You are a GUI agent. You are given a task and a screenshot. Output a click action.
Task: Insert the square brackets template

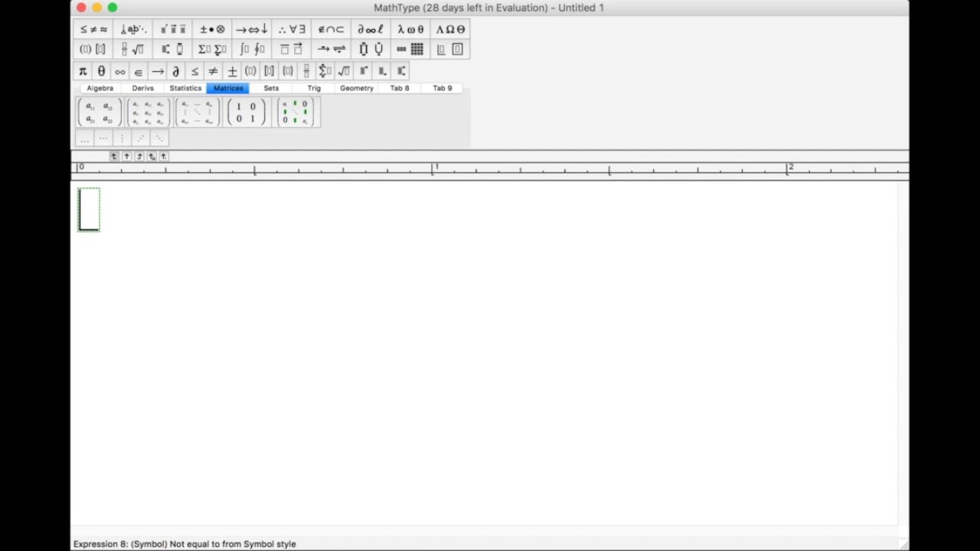point(269,71)
